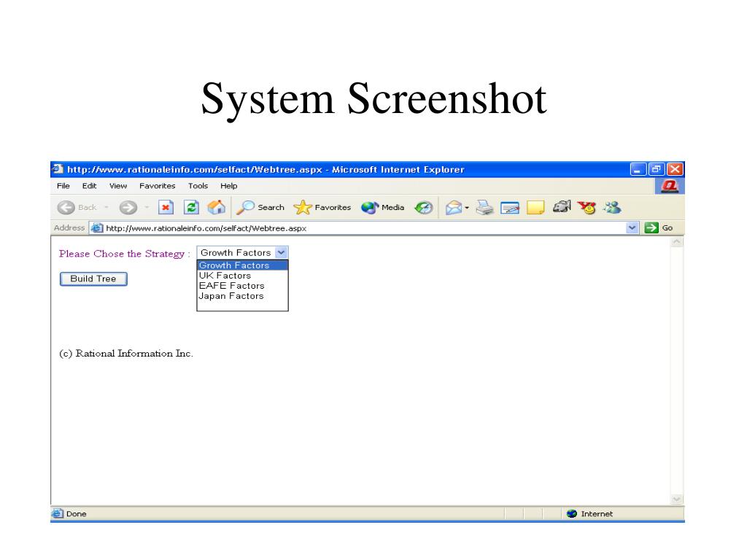Open the Media toolbar button
The height and width of the screenshot is (560, 747).
pyautogui.click(x=382, y=208)
